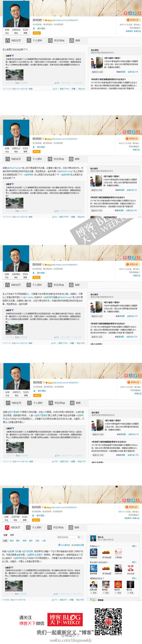Click the search magnifier icon in the 239799 fans screenshot
Screen dimensions: 142x644
78,537
